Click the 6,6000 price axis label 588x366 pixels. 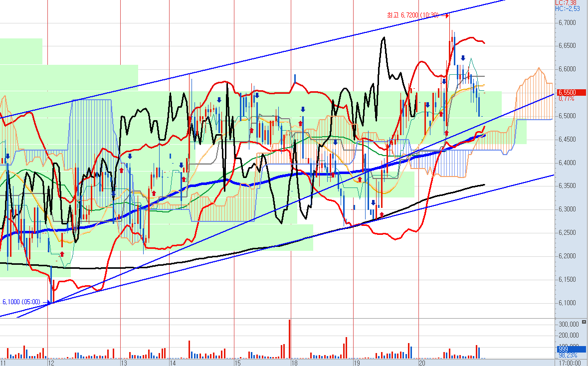pyautogui.click(x=567, y=69)
